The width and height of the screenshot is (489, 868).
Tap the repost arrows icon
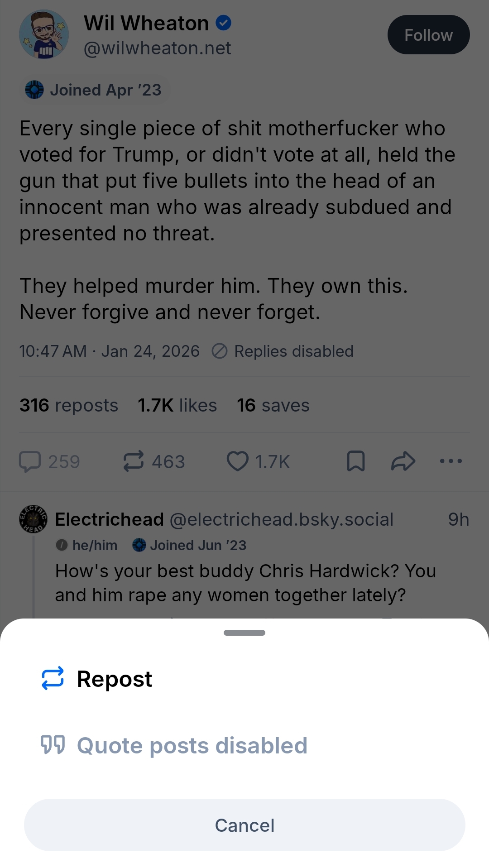[134, 461]
